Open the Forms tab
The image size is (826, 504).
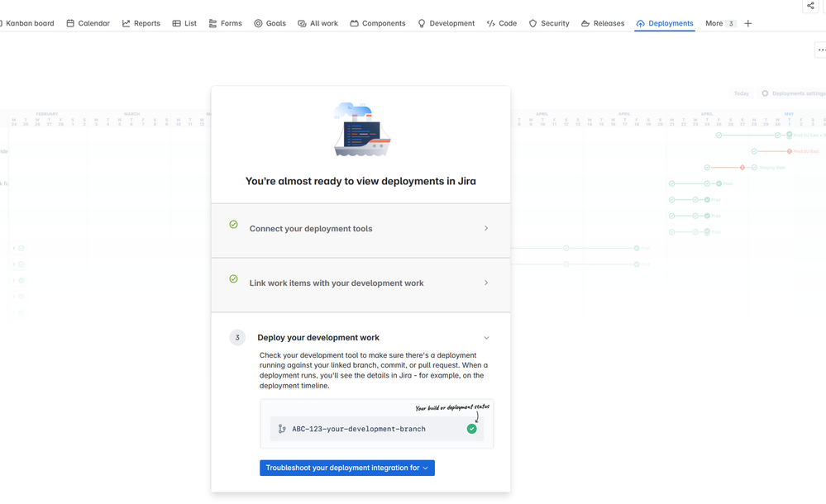(226, 23)
